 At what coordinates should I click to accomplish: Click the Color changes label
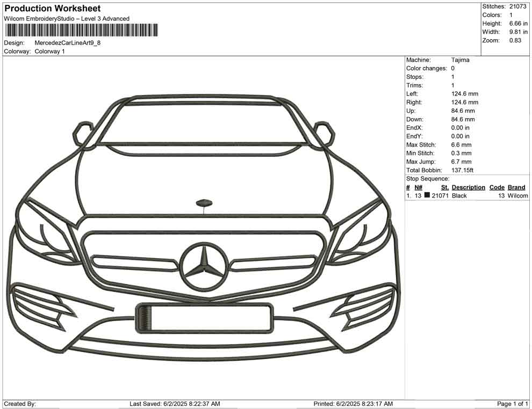tap(427, 69)
